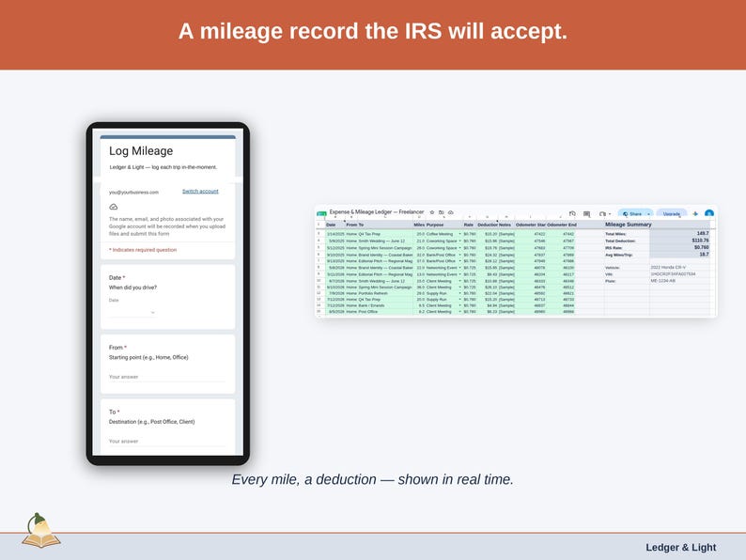746x560 pixels.
Task: Open Purpose dropdown for first Supply Run row
Action: pos(459,293)
